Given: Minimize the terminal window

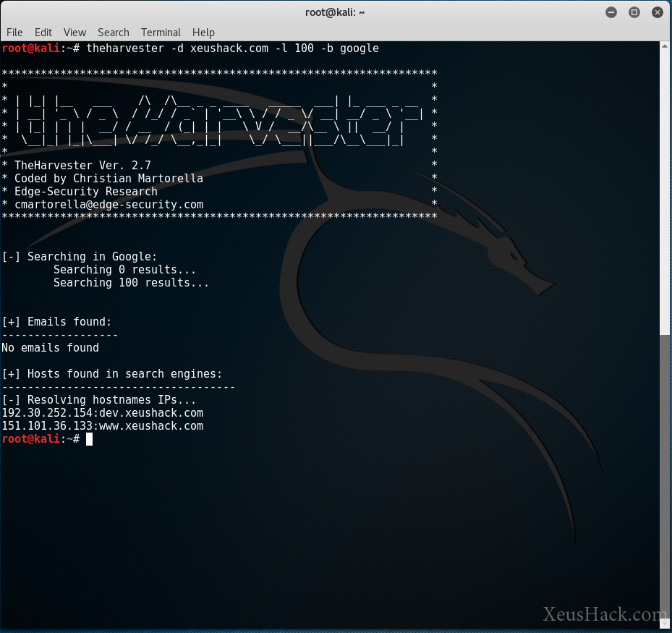Looking at the screenshot, I should (x=611, y=12).
